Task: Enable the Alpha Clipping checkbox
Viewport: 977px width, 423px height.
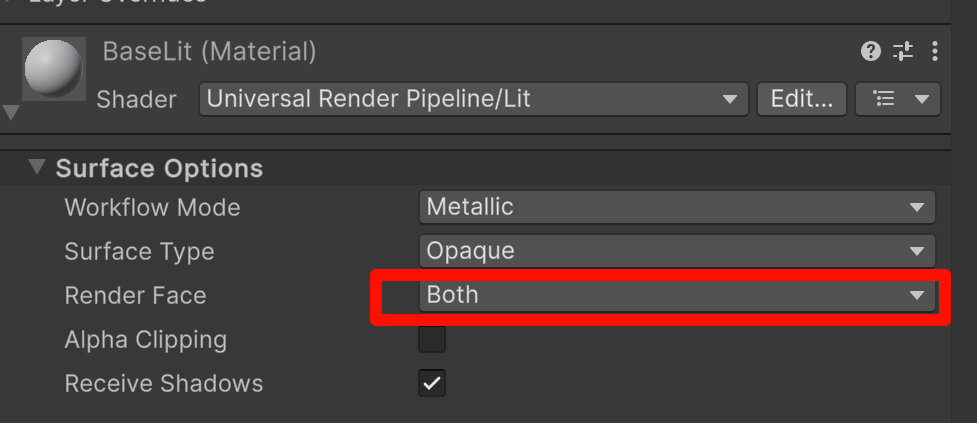Action: click(432, 340)
